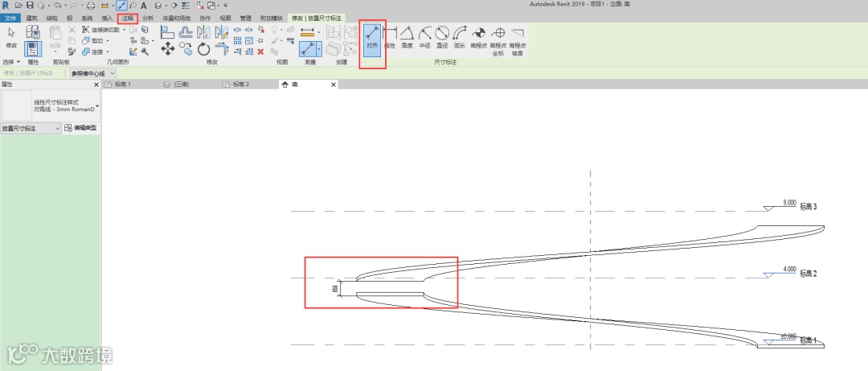This screenshot has width=868, height=371.
Task: Click the 剪切 cut geometry button
Action: click(93, 40)
